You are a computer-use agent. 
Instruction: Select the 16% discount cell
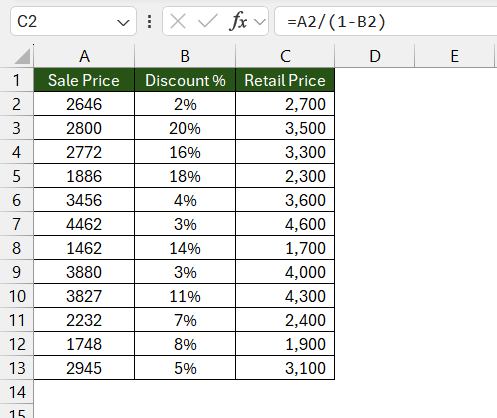185,152
